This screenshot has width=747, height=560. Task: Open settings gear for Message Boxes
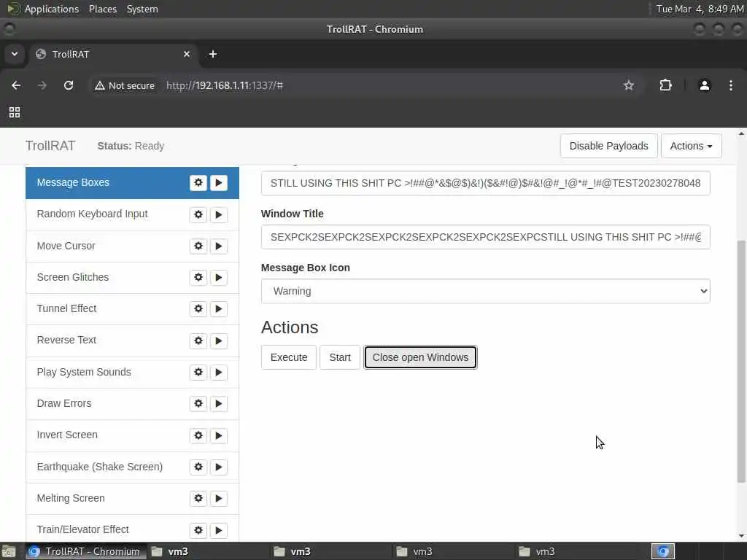(198, 183)
